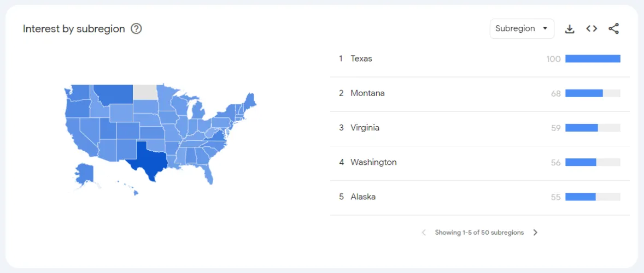Click the gray North Dakota state on map
The image size is (644, 273).
point(145,92)
